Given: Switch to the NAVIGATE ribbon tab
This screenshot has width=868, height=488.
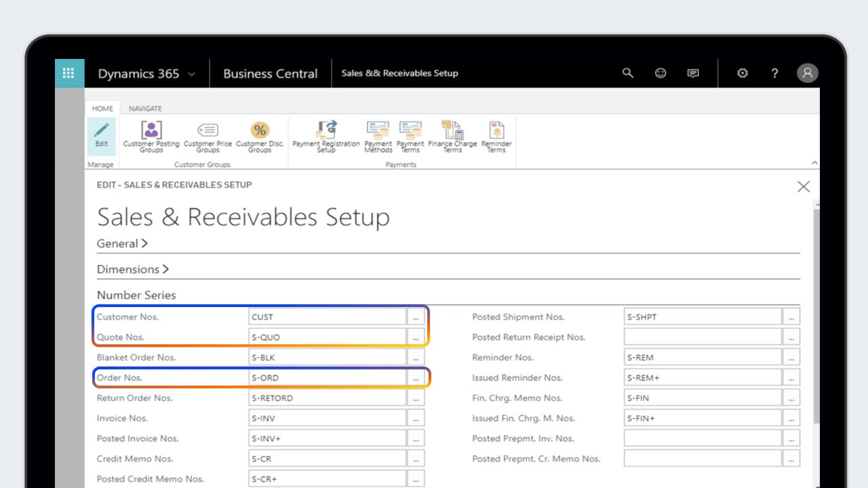Looking at the screenshot, I should tap(145, 108).
